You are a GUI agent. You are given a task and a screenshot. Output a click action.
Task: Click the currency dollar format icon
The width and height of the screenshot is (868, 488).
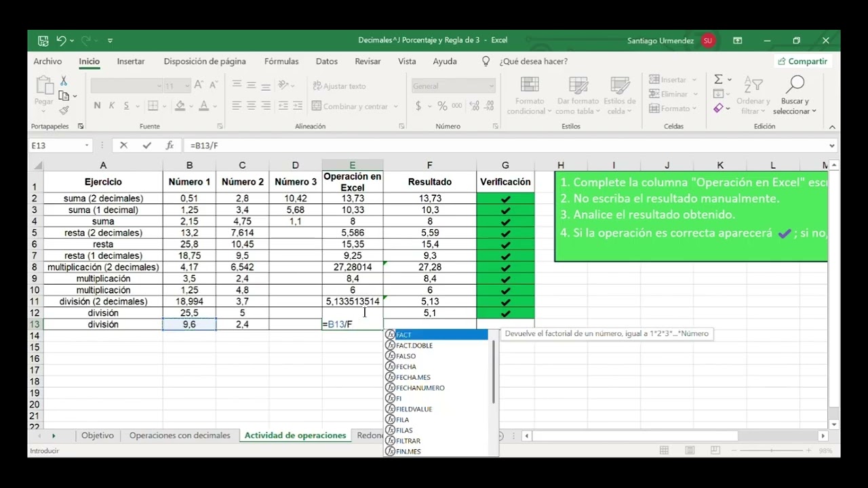(418, 106)
